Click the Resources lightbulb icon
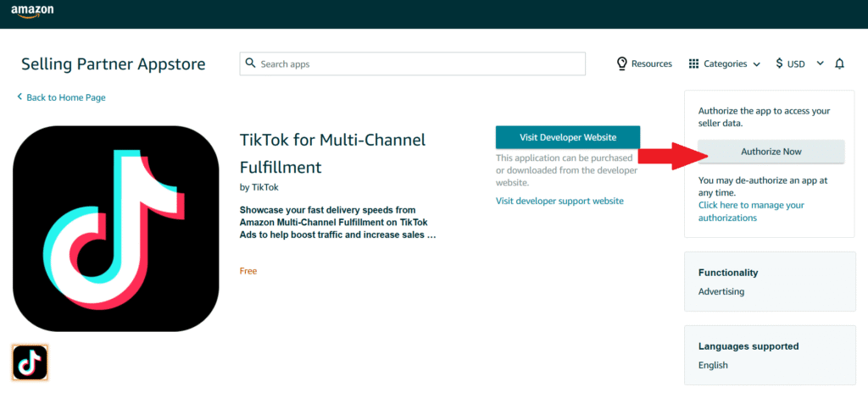The width and height of the screenshot is (868, 398). click(622, 64)
